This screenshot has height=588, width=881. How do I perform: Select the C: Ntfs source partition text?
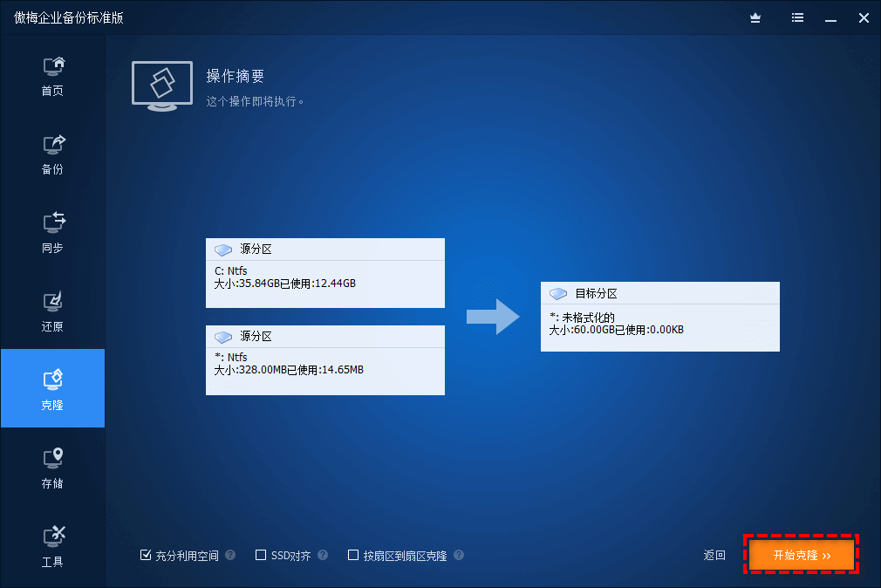coord(231,271)
